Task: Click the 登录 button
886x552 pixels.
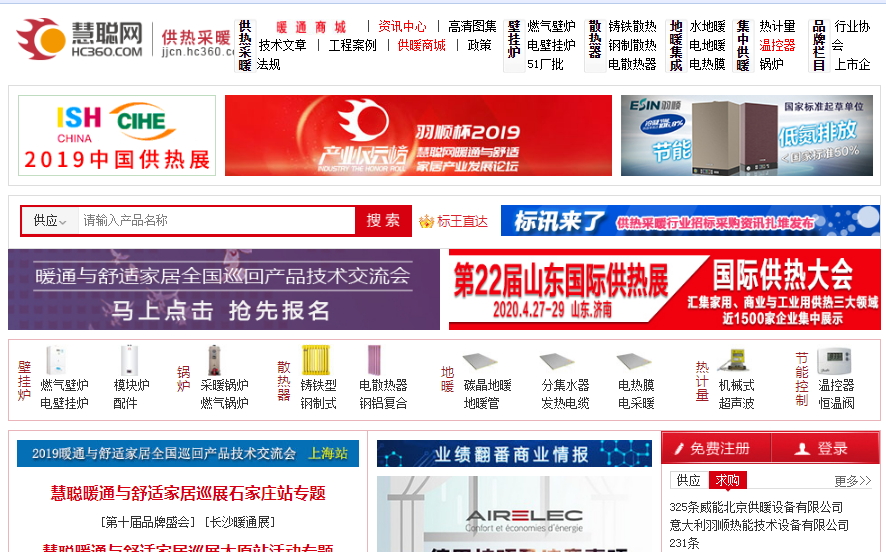Action: tap(826, 449)
